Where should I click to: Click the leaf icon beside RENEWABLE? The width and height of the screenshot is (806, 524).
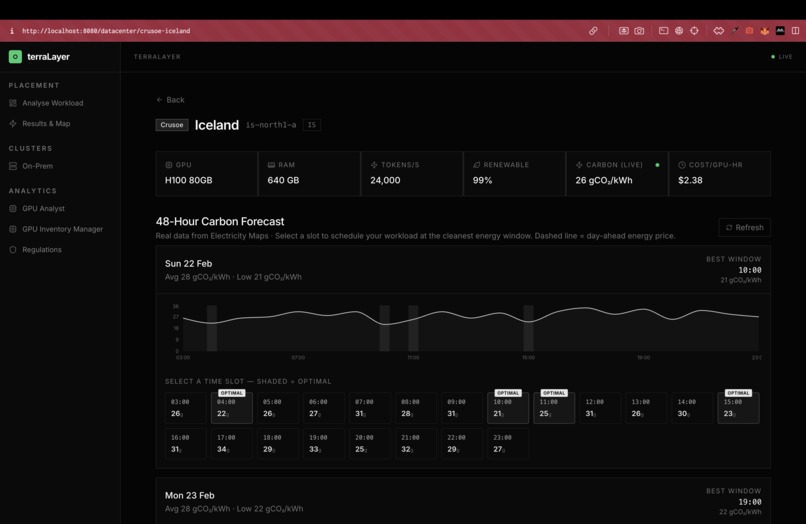(476, 165)
